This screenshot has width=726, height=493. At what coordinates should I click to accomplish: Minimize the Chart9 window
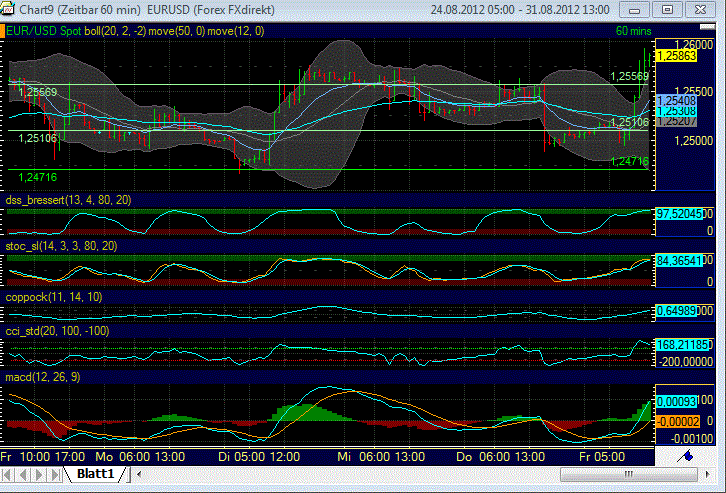[x=634, y=10]
